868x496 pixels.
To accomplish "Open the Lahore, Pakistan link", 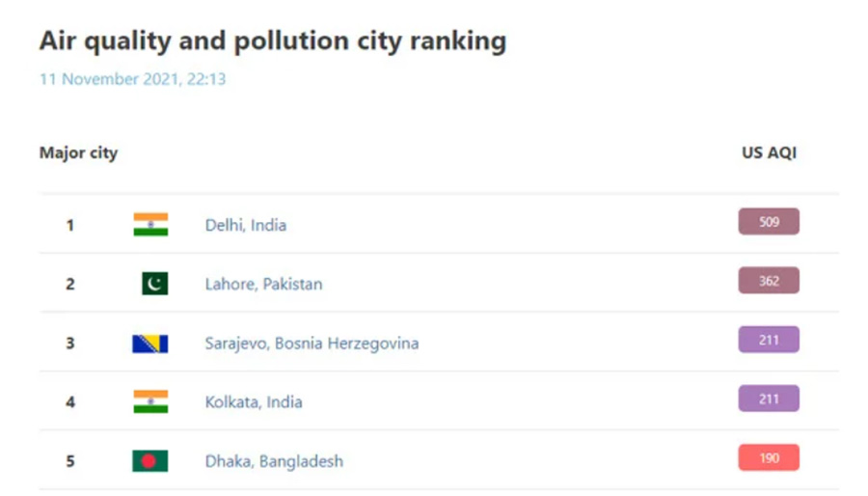I will tap(263, 284).
